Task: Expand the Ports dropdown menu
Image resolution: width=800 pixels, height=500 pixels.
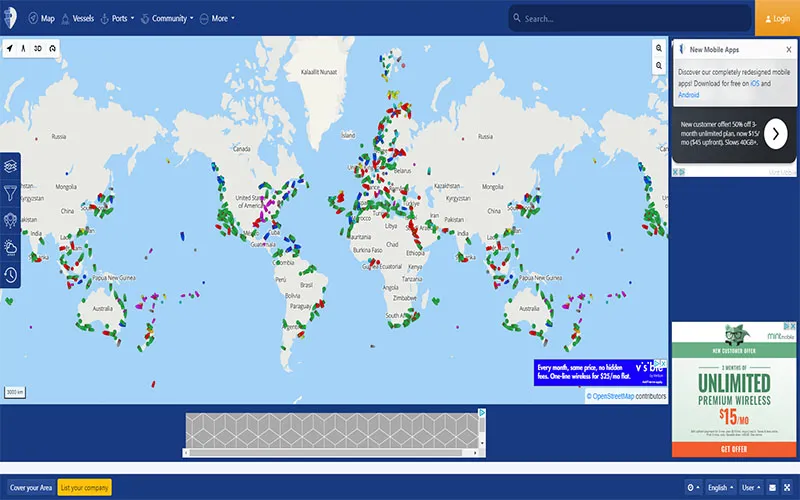Action: point(117,18)
